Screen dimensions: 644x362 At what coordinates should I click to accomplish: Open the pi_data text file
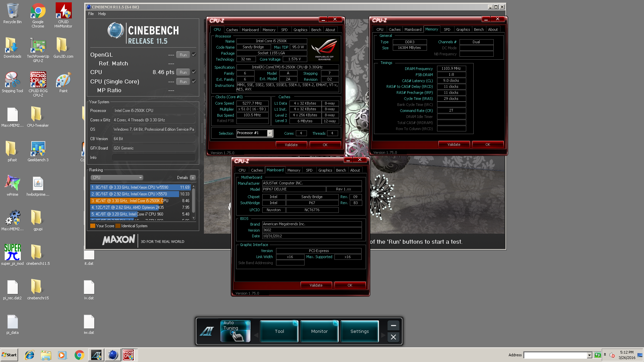tap(12, 324)
